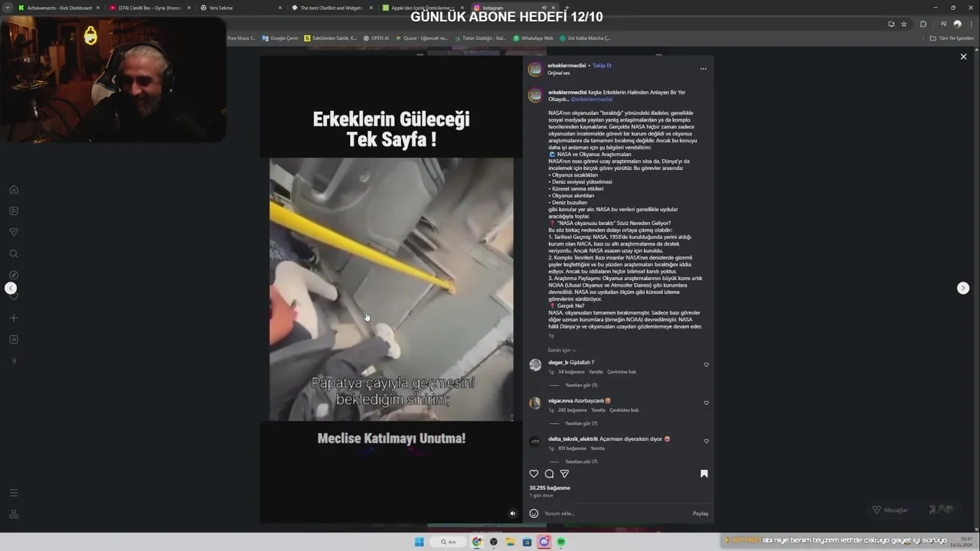Open the comment bubble icon under the post
The image size is (980, 551).
click(x=549, y=474)
